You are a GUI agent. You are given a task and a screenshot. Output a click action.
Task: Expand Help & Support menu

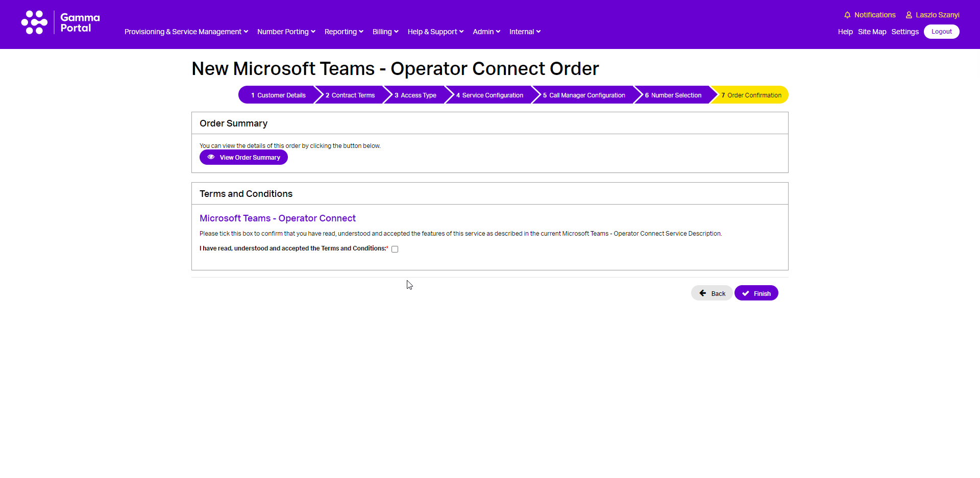pyautogui.click(x=436, y=32)
